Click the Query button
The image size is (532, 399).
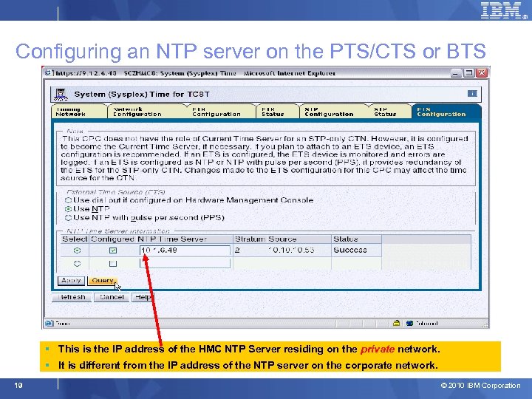click(103, 281)
